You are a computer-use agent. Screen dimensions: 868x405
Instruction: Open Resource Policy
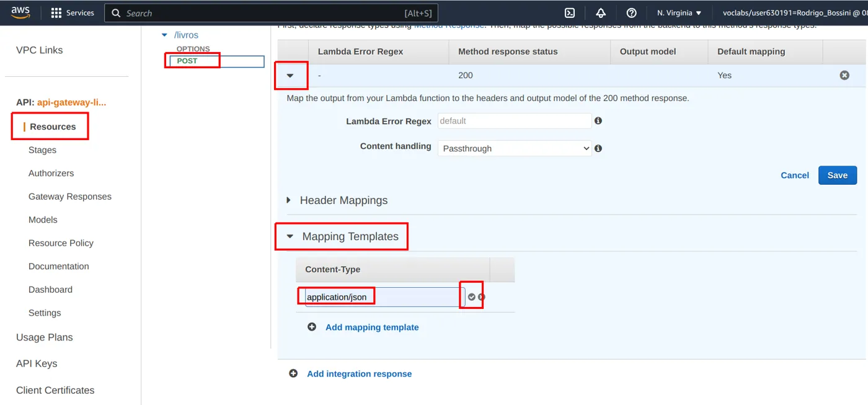pyautogui.click(x=61, y=243)
